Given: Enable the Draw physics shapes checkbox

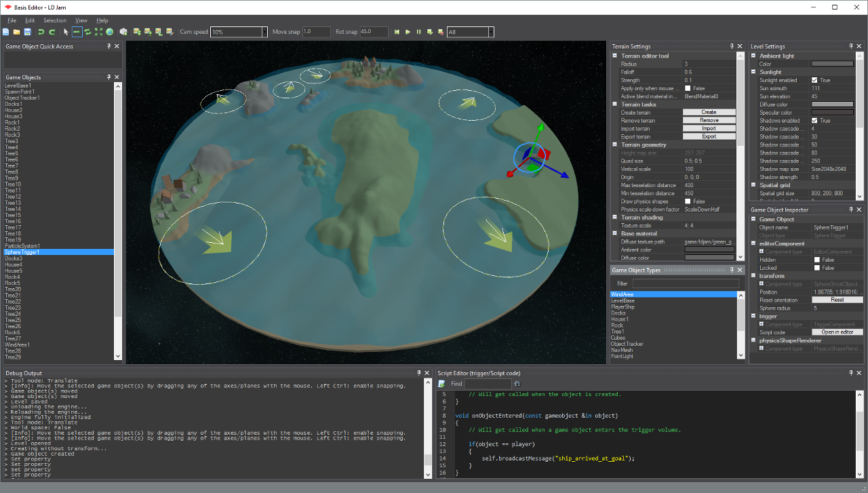Looking at the screenshot, I should pyautogui.click(x=688, y=201).
